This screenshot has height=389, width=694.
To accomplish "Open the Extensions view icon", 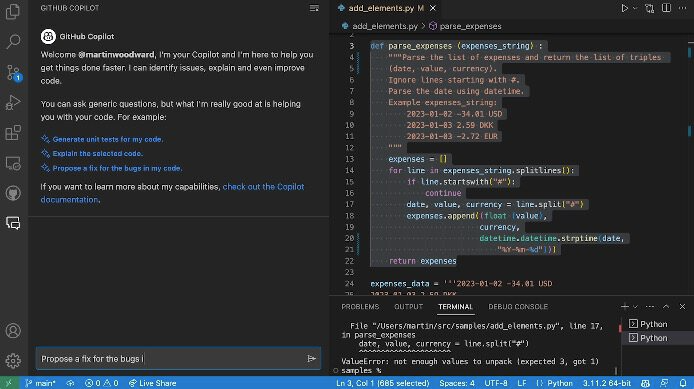I will [x=13, y=132].
